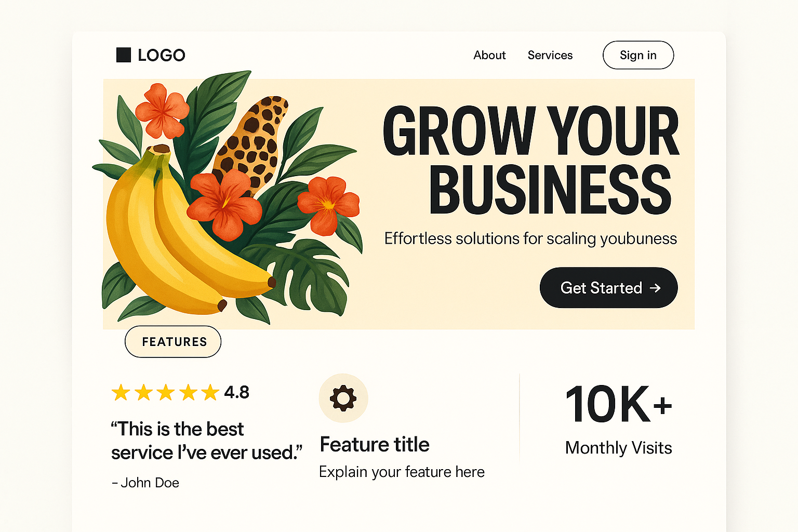Click the LOGO text in header
798x532 pixels.
[162, 55]
